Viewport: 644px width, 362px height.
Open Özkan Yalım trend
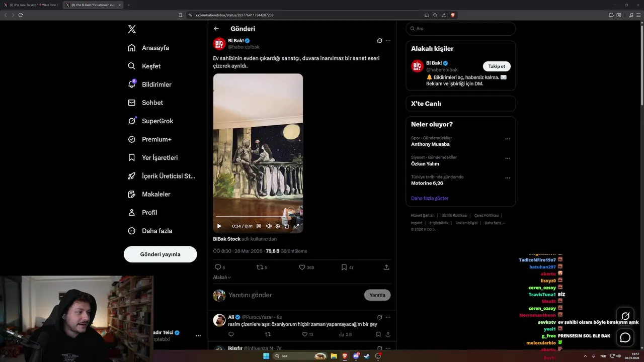(x=425, y=164)
